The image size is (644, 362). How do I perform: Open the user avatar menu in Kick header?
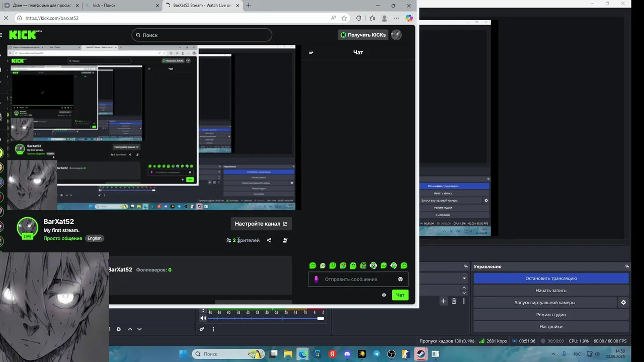click(x=396, y=35)
